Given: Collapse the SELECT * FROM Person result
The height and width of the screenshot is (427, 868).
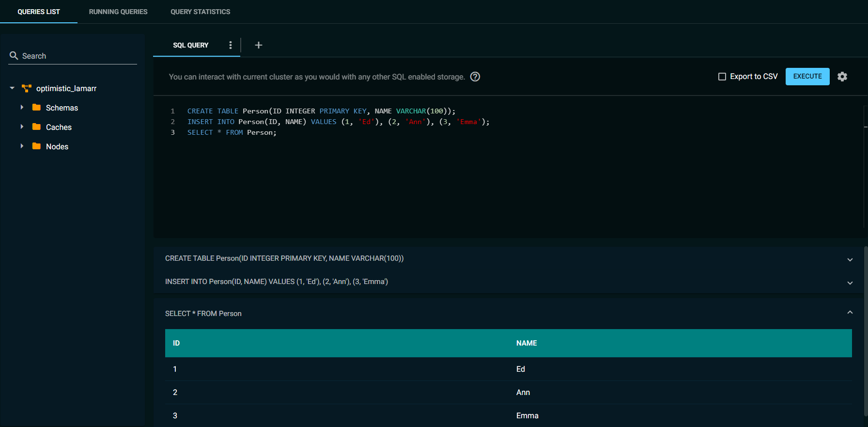Looking at the screenshot, I should (850, 313).
